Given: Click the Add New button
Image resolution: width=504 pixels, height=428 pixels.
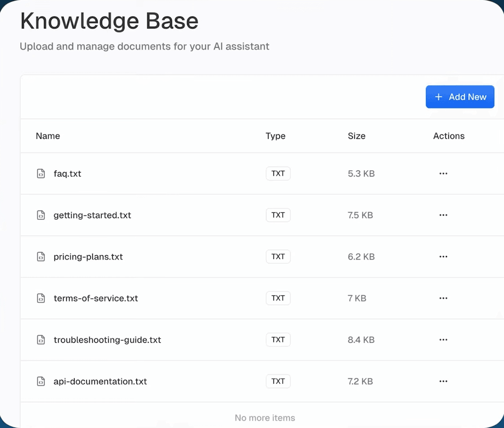Looking at the screenshot, I should pyautogui.click(x=460, y=97).
